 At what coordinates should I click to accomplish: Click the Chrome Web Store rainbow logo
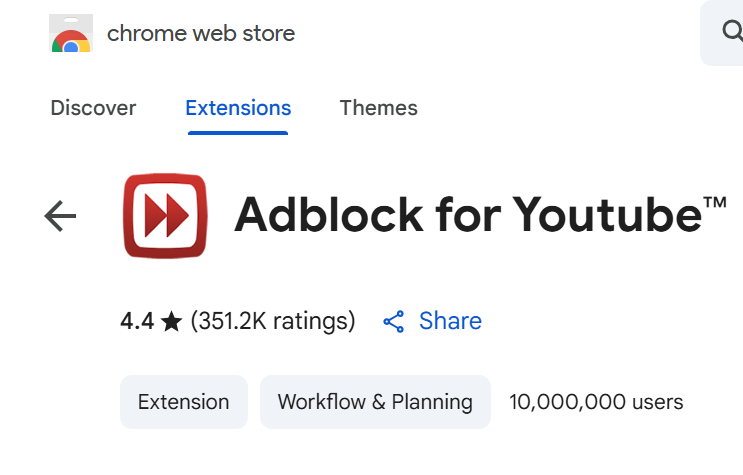(x=71, y=35)
